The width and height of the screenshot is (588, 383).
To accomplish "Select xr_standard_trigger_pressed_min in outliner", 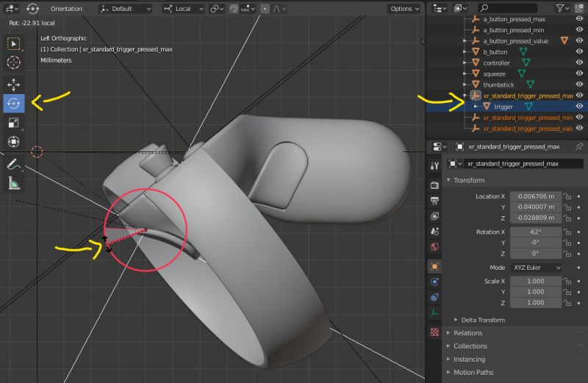I will coord(528,118).
